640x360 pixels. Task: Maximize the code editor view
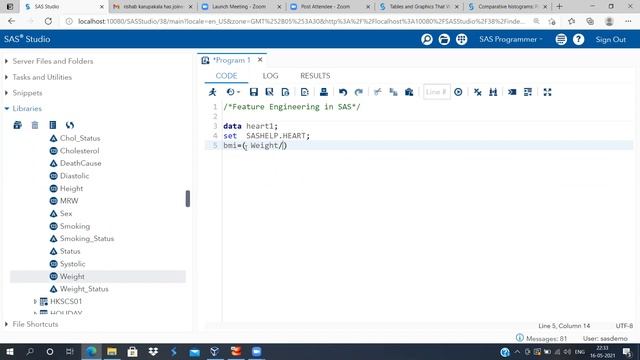click(547, 92)
